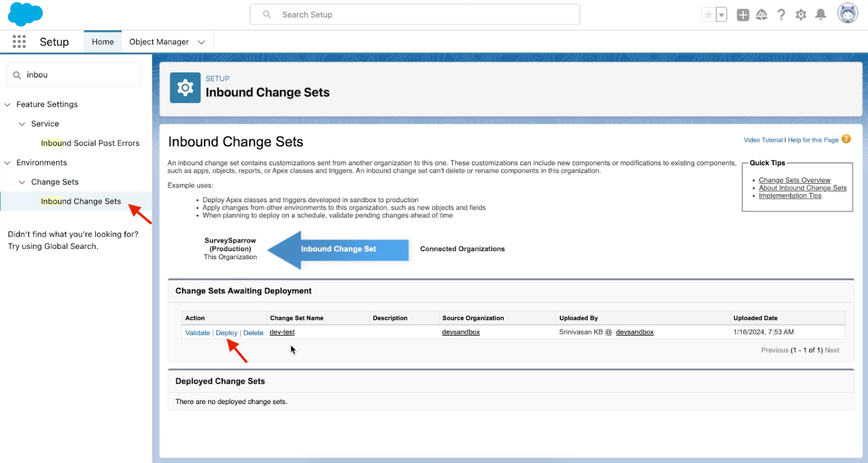The image size is (868, 463).
Task: Collapse the Feature Settings tree section
Action: point(8,105)
